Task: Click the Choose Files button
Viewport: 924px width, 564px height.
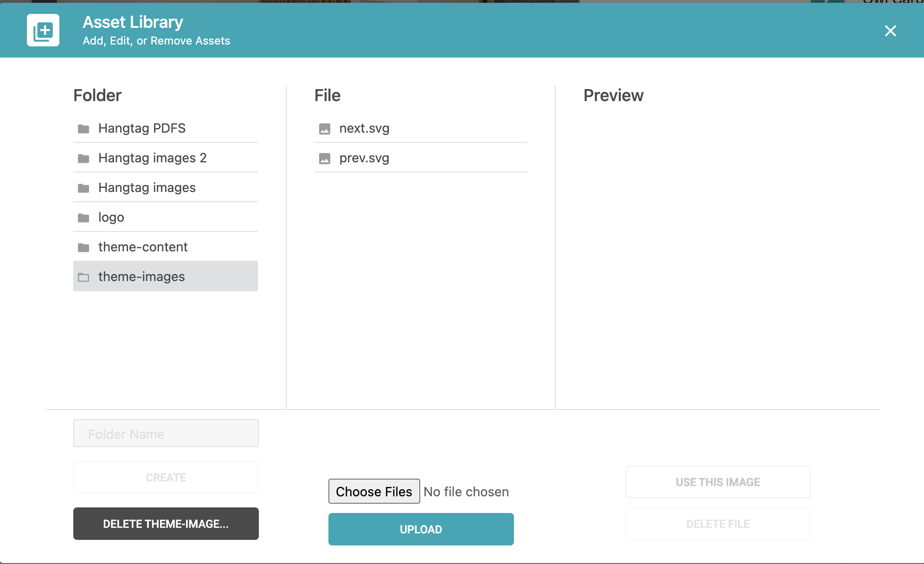Action: click(x=374, y=491)
